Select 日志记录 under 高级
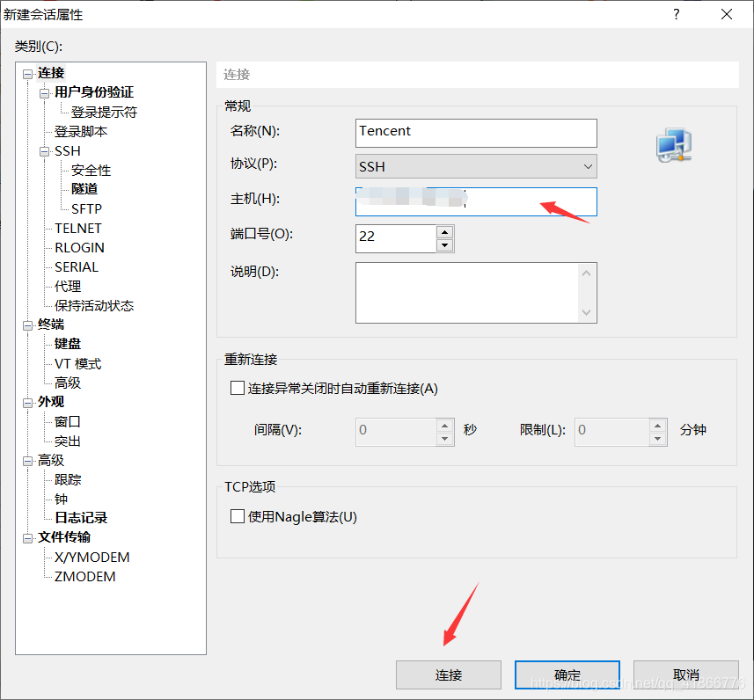This screenshot has height=700, width=754. pyautogui.click(x=81, y=518)
